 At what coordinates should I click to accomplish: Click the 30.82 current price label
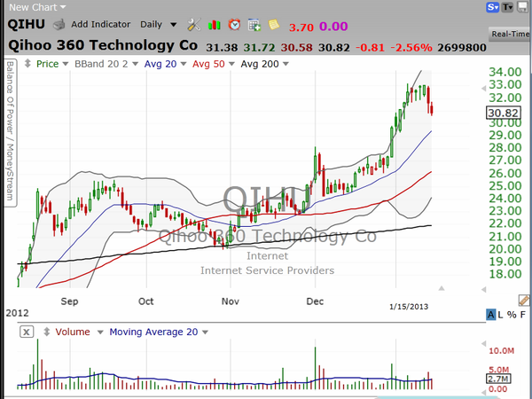pyautogui.click(x=503, y=113)
